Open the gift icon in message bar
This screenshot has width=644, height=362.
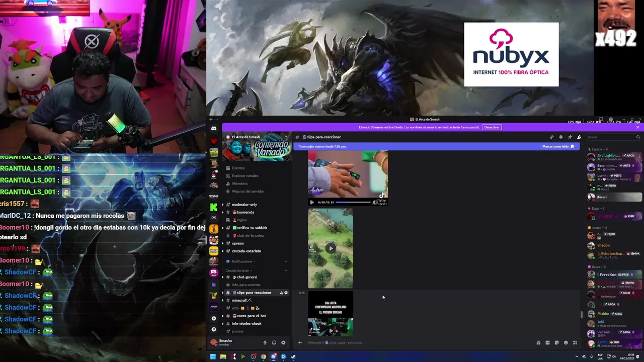(538, 342)
